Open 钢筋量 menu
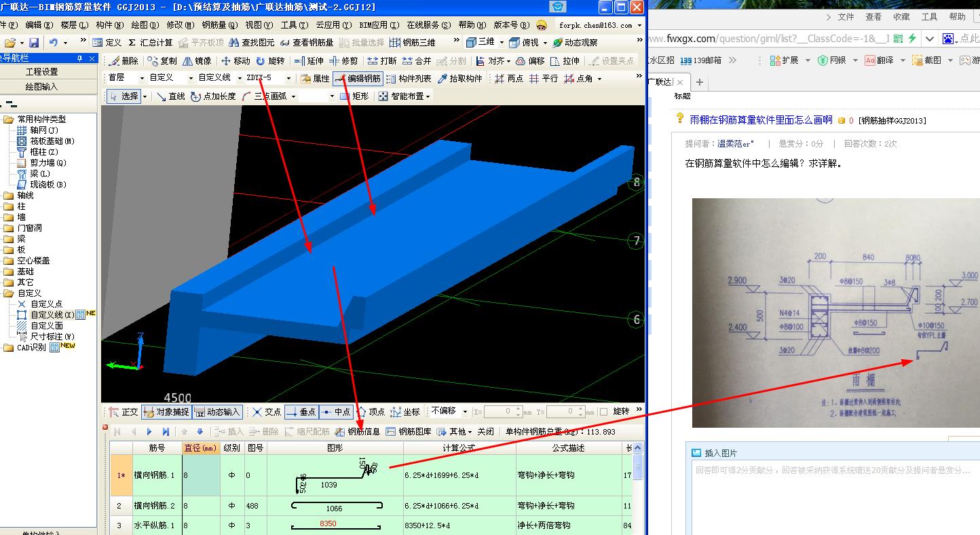This screenshot has width=980, height=535. (x=219, y=25)
